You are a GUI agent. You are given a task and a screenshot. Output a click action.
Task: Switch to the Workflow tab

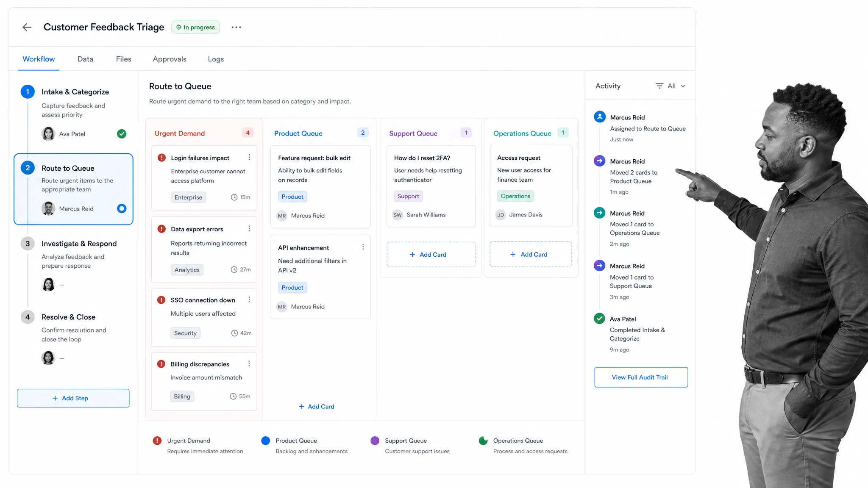(x=39, y=59)
